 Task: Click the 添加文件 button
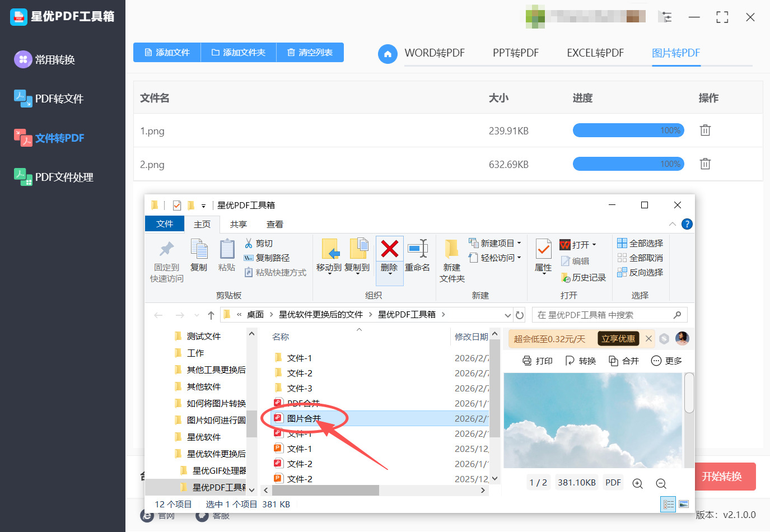point(167,53)
